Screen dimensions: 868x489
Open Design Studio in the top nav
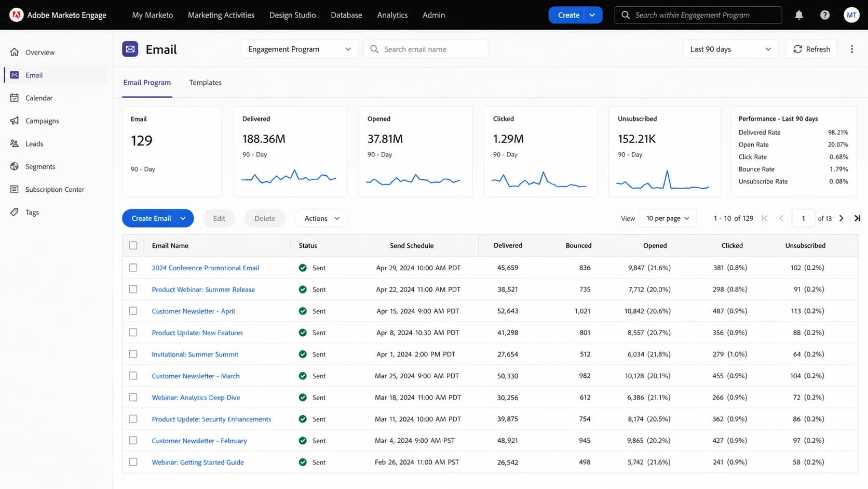pos(293,15)
